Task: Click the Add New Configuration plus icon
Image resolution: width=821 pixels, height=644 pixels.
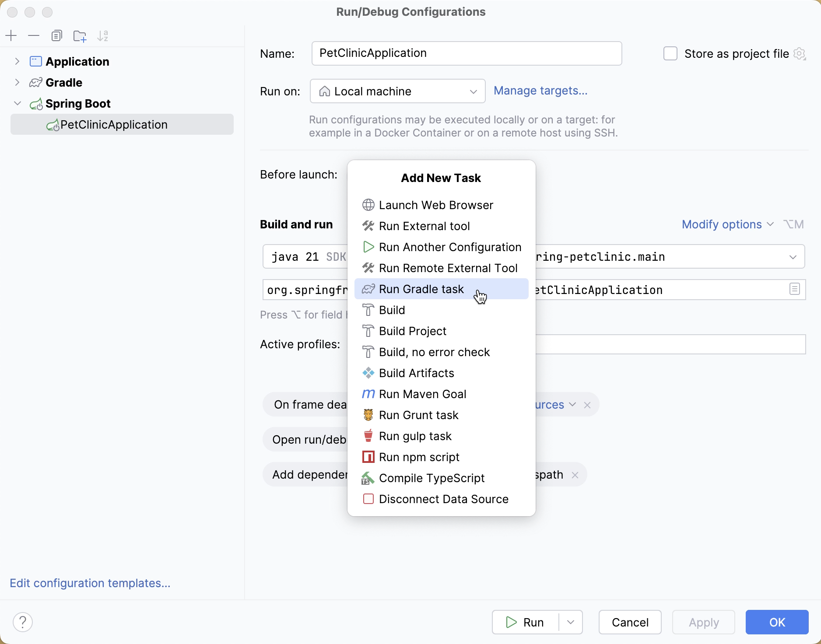Action: tap(11, 35)
